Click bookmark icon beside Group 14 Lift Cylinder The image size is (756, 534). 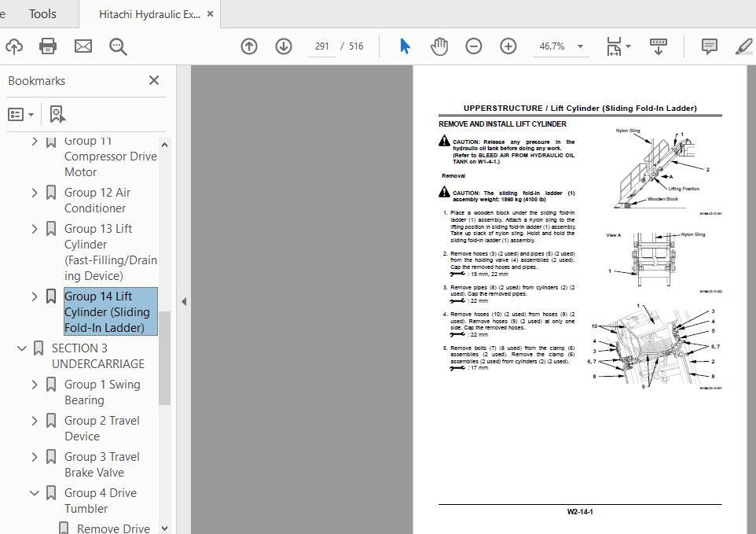pyautogui.click(x=50, y=296)
